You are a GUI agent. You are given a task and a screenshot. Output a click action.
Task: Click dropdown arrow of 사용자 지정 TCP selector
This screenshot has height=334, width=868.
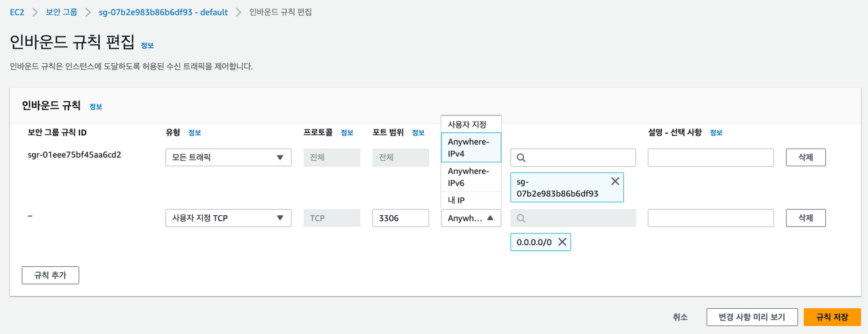[x=280, y=218]
